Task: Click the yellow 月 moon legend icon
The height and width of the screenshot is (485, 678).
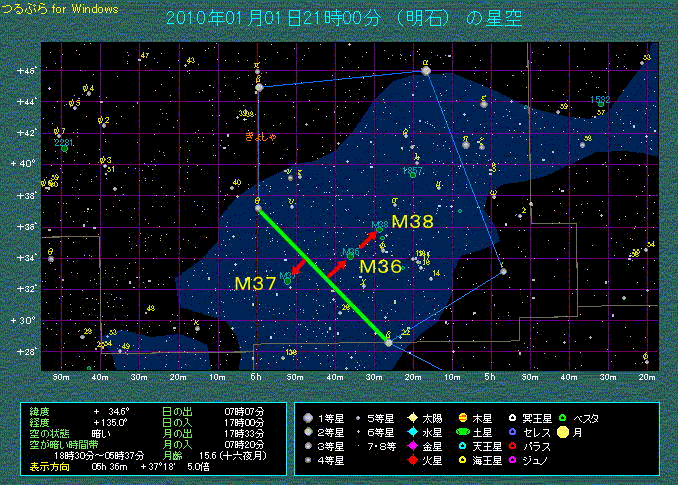Action: click(x=563, y=432)
